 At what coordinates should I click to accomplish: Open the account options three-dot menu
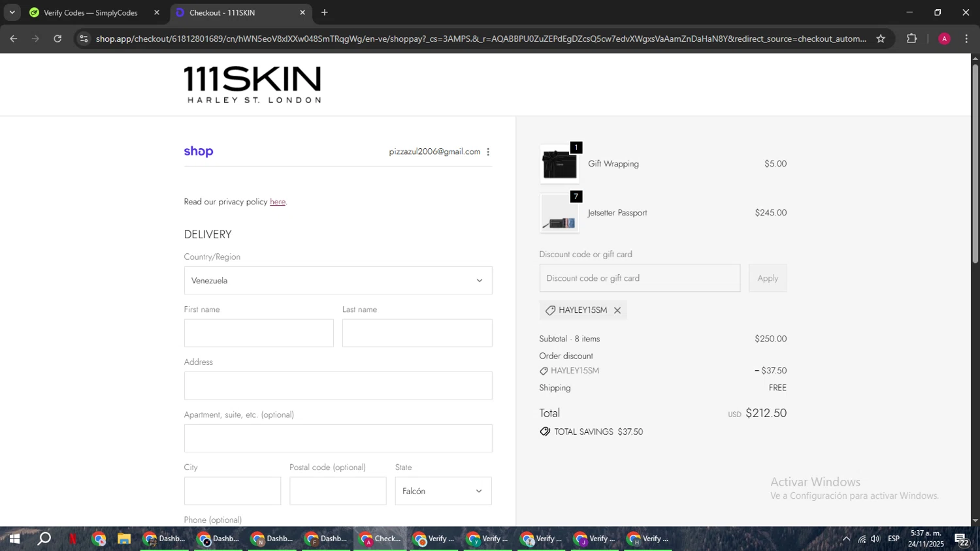pyautogui.click(x=488, y=151)
